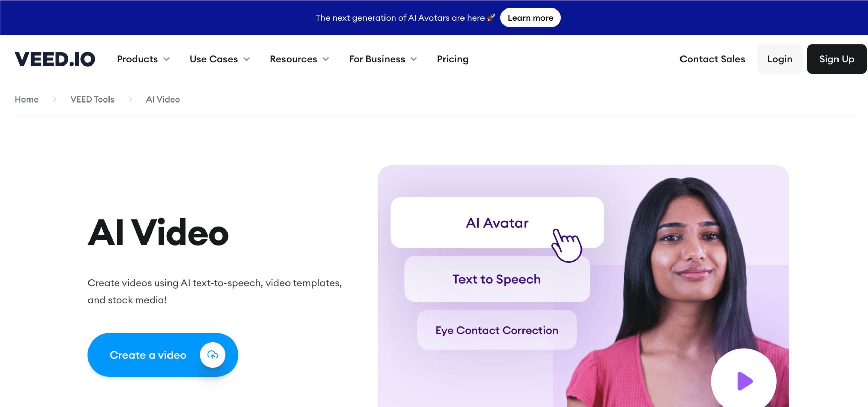868x407 pixels.
Task: Play the AI avatar preview video
Action: [x=744, y=381]
